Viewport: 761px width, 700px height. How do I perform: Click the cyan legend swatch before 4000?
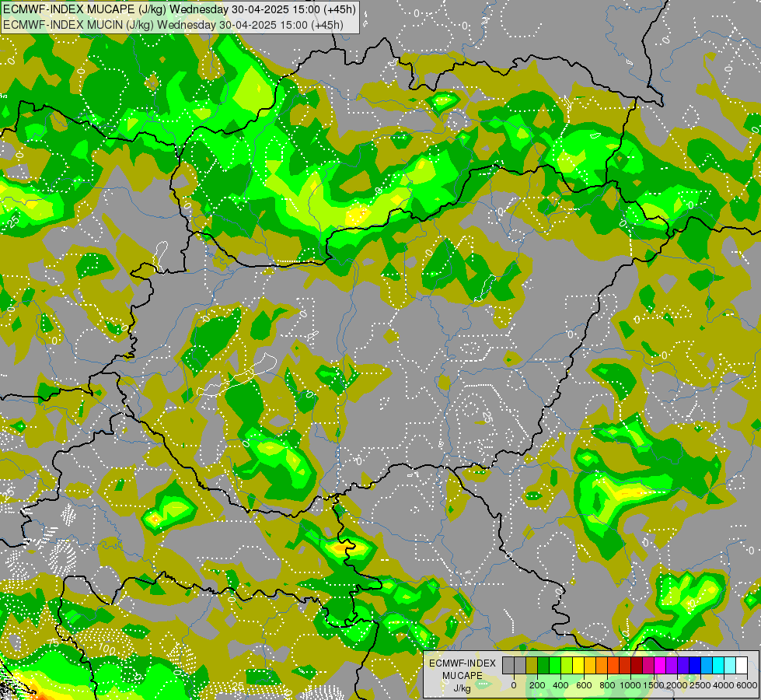point(719,666)
